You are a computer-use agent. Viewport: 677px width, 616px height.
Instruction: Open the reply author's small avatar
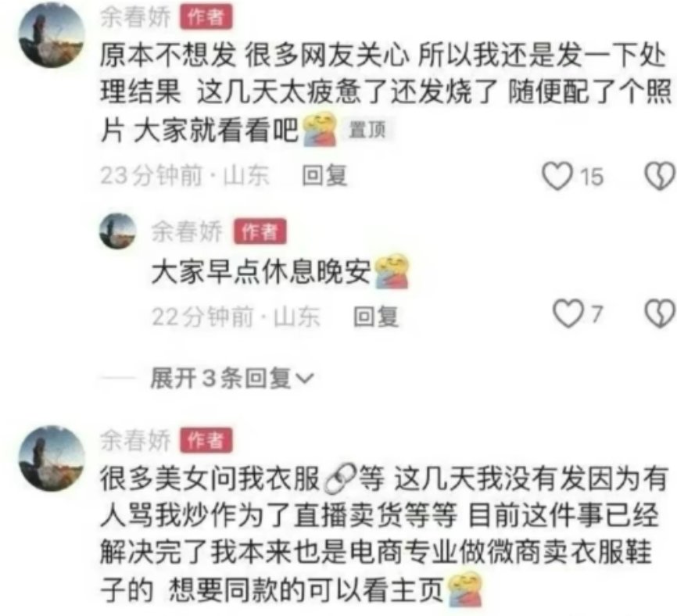click(117, 231)
